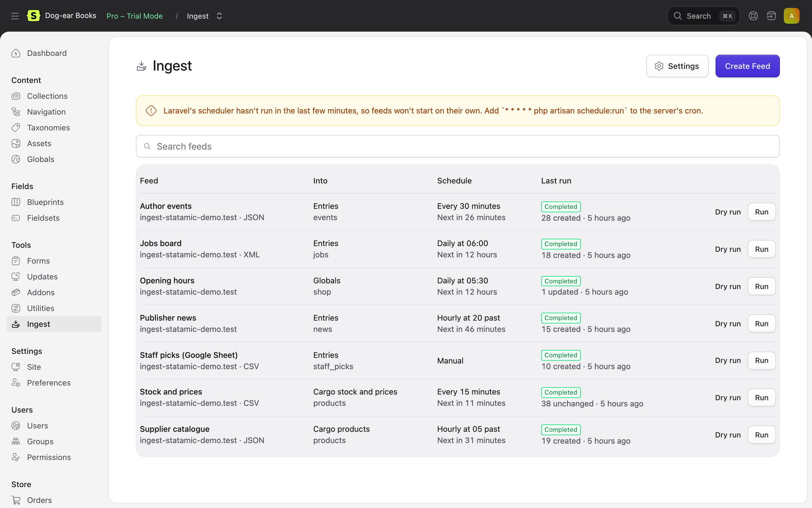Screen dimensions: 812x508
Task: Click the Taxonomies tag icon
Action: point(16,128)
